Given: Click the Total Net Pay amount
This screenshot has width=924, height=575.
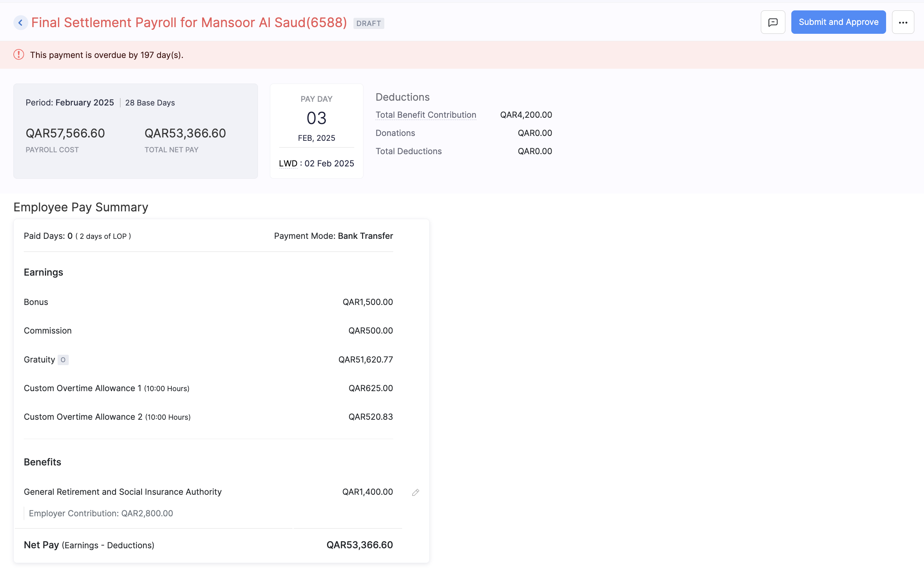Looking at the screenshot, I should (x=185, y=133).
